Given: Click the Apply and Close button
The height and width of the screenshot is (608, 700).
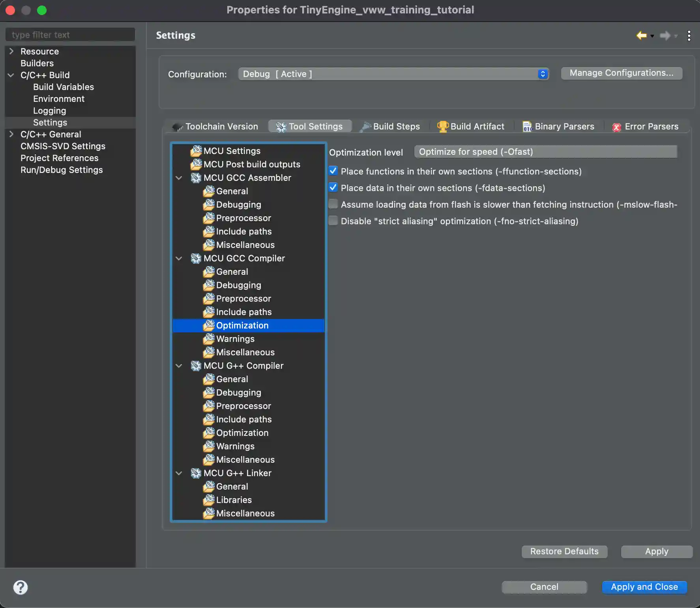Looking at the screenshot, I should tap(644, 587).
